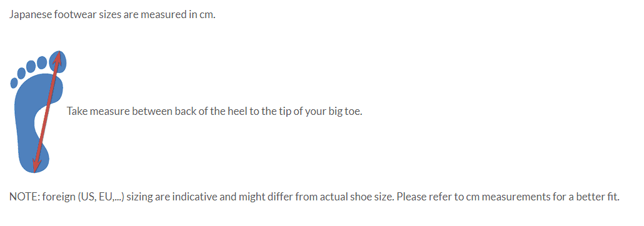The image size is (644, 226).
Task: Click "cm." at end of first line
Action: click(208, 15)
